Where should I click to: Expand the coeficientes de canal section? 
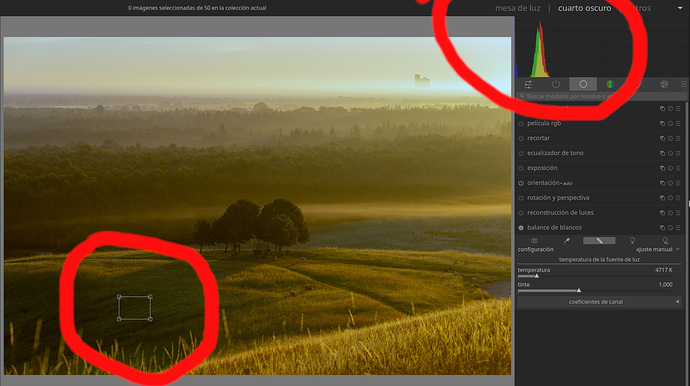tap(599, 302)
